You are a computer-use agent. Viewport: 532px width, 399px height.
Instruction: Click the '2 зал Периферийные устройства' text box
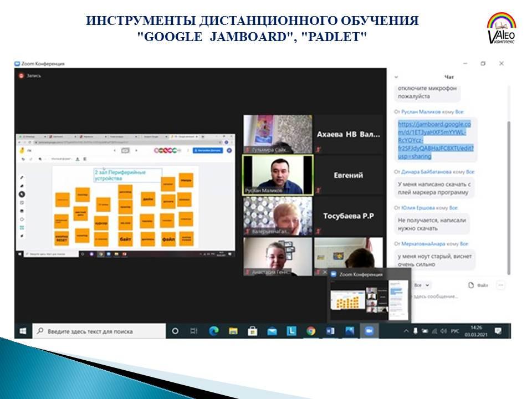127,175
